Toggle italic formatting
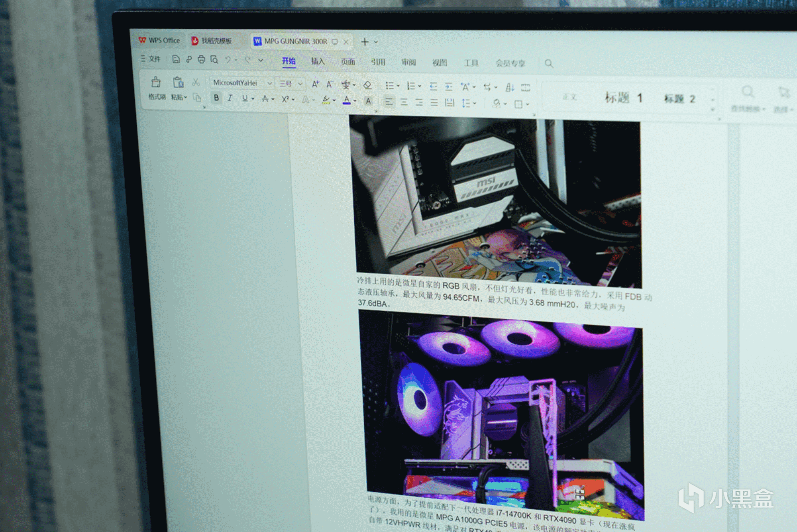 coord(230,98)
